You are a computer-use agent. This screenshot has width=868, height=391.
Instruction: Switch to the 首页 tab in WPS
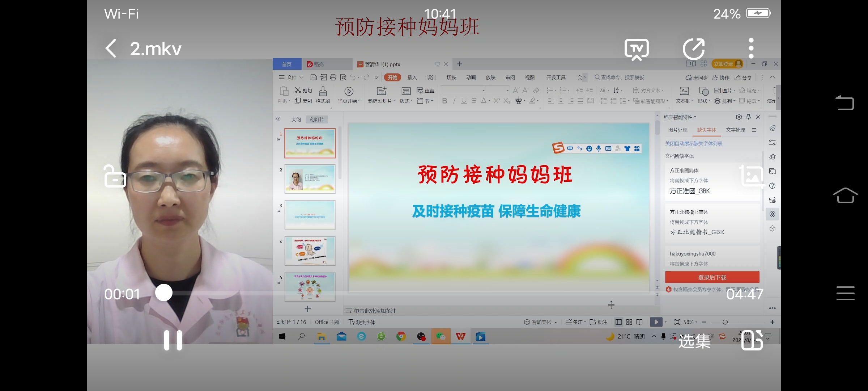(287, 64)
